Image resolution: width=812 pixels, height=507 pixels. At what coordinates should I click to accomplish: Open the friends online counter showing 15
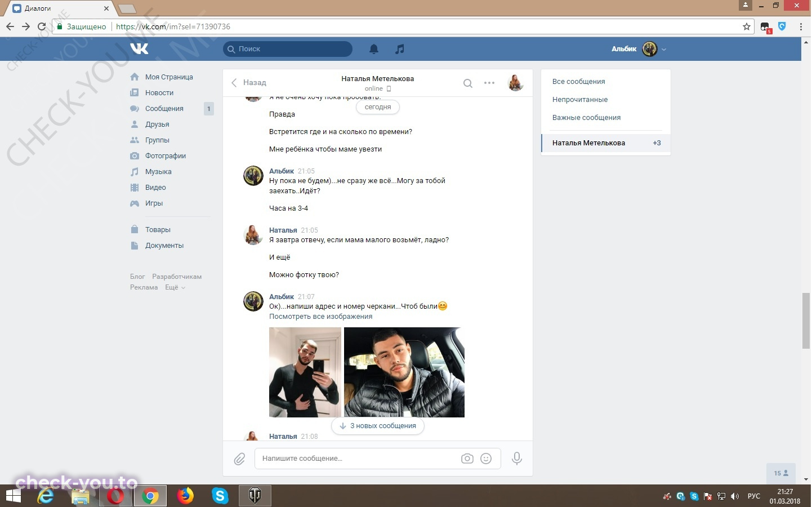tap(781, 473)
